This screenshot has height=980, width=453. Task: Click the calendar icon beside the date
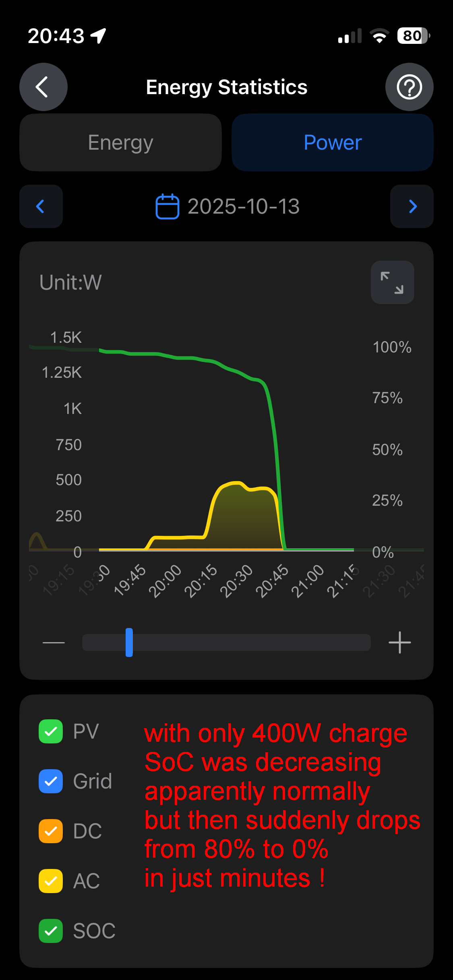point(167,206)
